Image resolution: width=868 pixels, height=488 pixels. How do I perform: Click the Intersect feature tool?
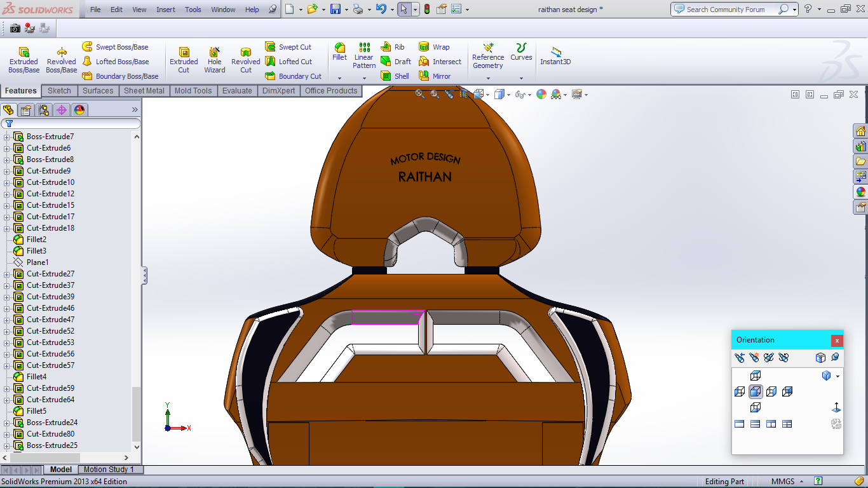(440, 62)
